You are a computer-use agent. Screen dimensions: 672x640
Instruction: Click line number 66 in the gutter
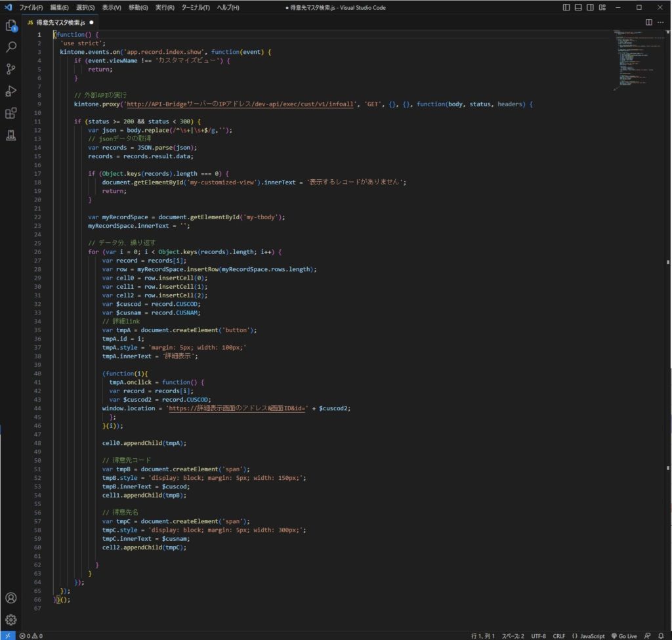click(x=37, y=600)
